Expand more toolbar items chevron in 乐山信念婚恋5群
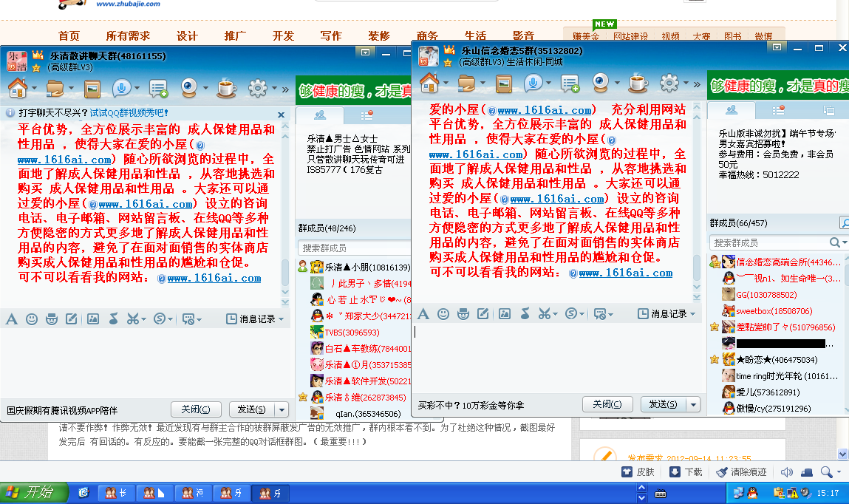The width and height of the screenshot is (849, 504). (697, 84)
